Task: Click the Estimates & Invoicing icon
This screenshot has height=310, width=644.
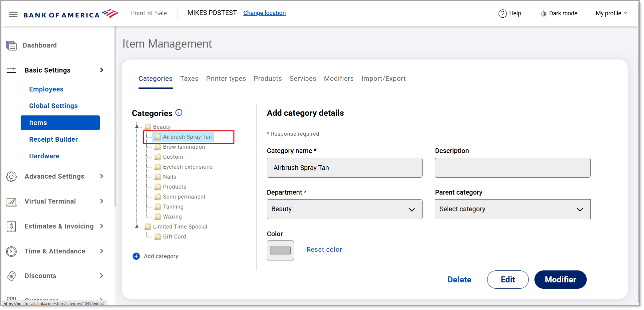Action: (11, 227)
